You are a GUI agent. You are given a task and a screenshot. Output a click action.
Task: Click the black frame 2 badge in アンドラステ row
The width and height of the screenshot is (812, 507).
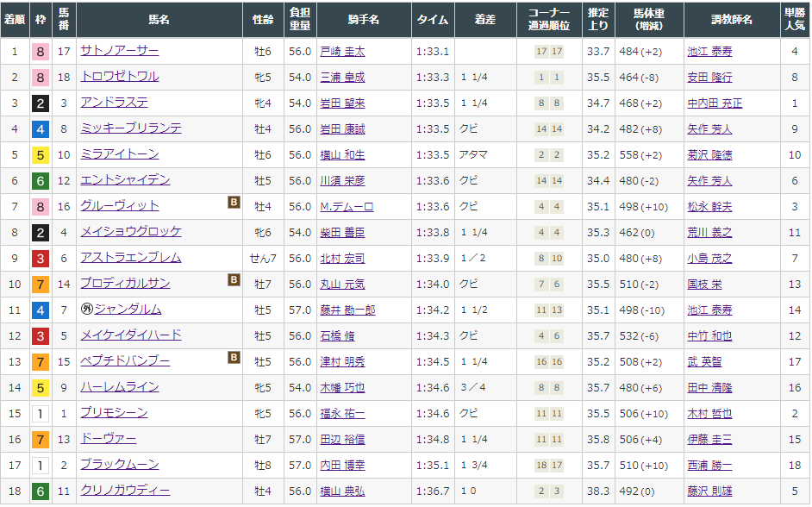pyautogui.click(x=41, y=103)
